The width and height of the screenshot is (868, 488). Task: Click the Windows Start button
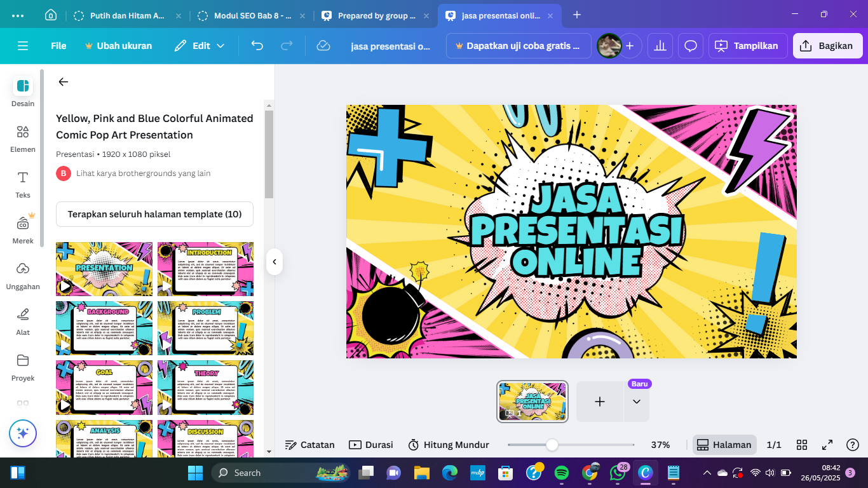[195, 473]
